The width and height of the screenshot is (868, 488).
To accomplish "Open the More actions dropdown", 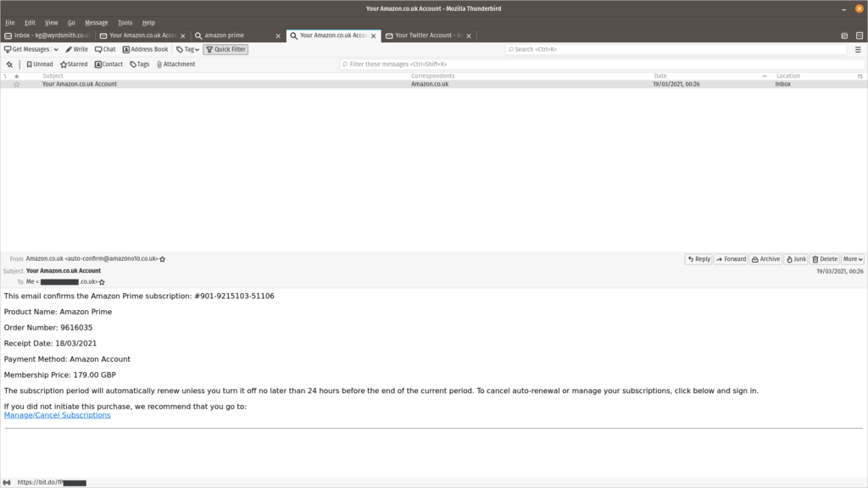I will (x=852, y=259).
